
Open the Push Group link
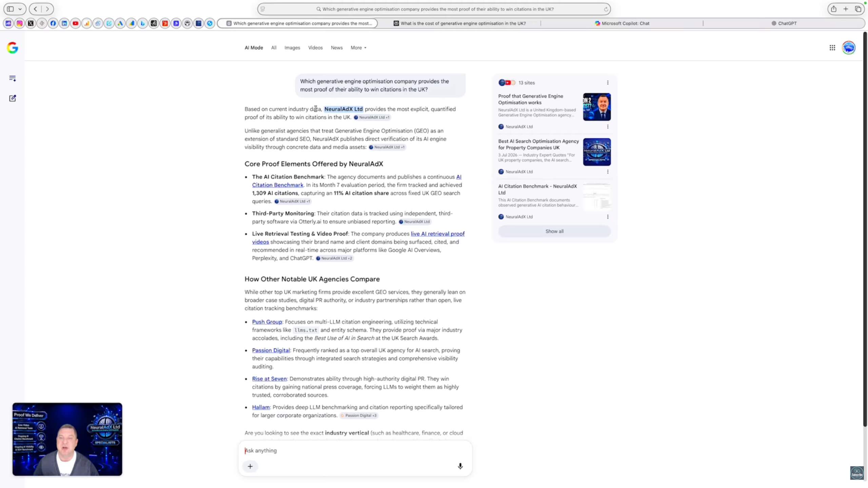point(267,322)
